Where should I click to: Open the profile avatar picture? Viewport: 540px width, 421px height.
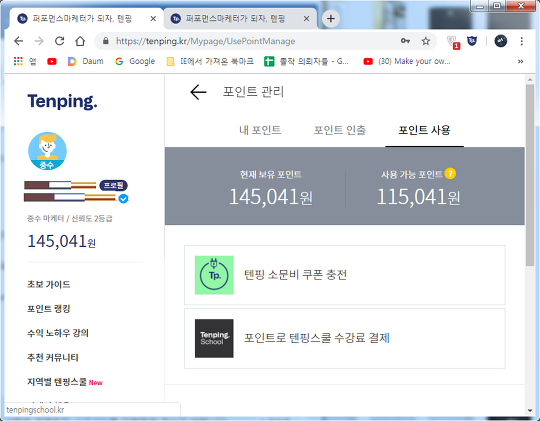[x=47, y=151]
